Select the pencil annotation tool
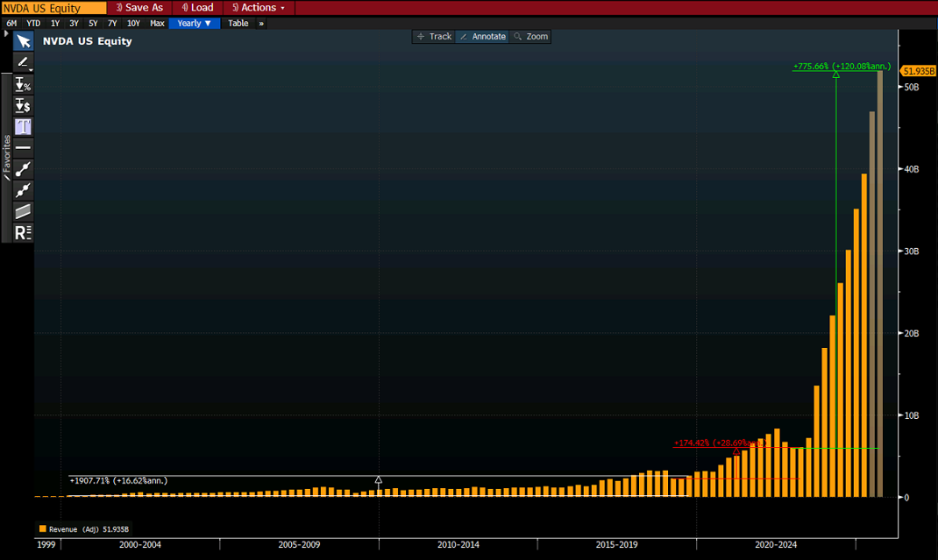 point(24,62)
